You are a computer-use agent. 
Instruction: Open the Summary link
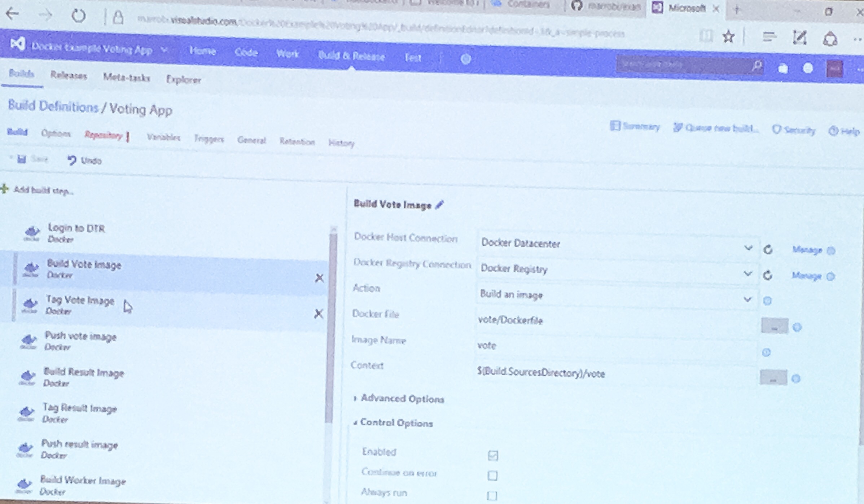(x=635, y=126)
